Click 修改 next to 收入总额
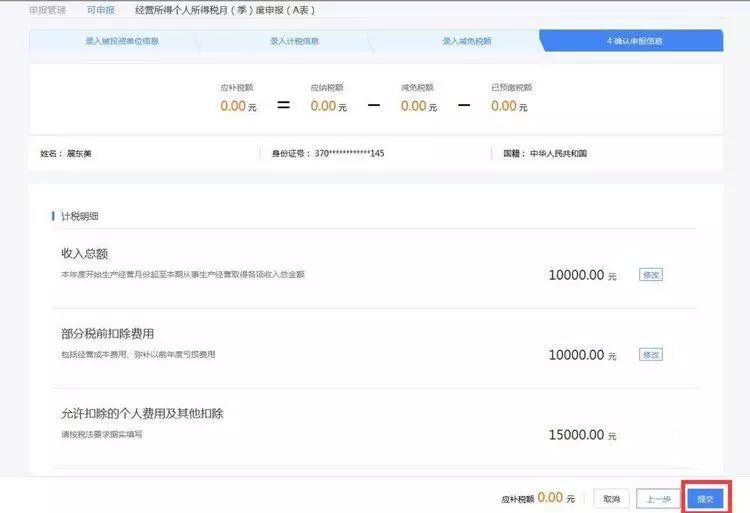750x513 pixels. (x=651, y=275)
